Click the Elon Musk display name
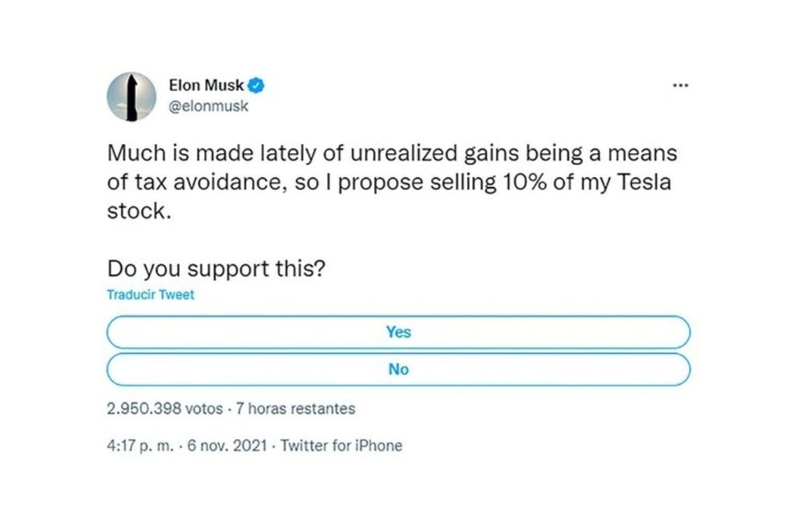Image resolution: width=798 pixels, height=532 pixels. click(206, 86)
